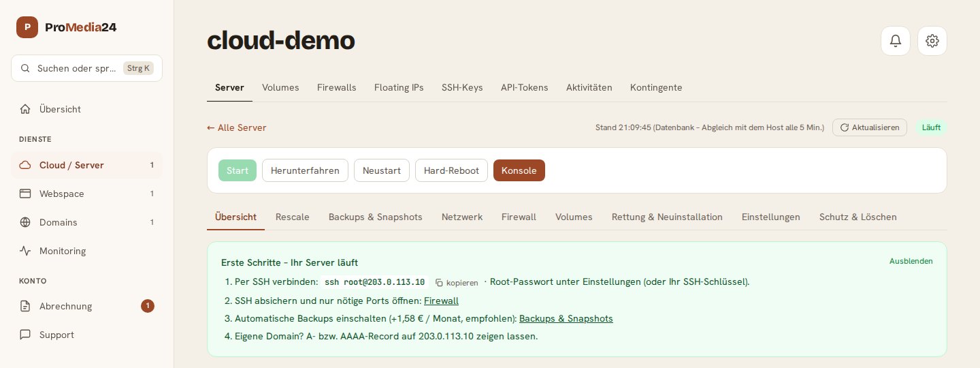This screenshot has width=980, height=368.
Task: Click the search magnifier icon
Action: pos(25,68)
